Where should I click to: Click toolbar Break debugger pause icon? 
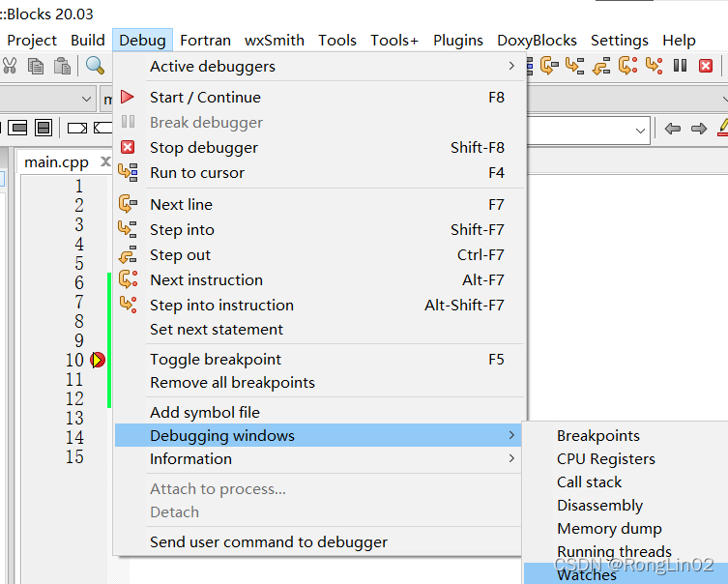pyautogui.click(x=681, y=66)
